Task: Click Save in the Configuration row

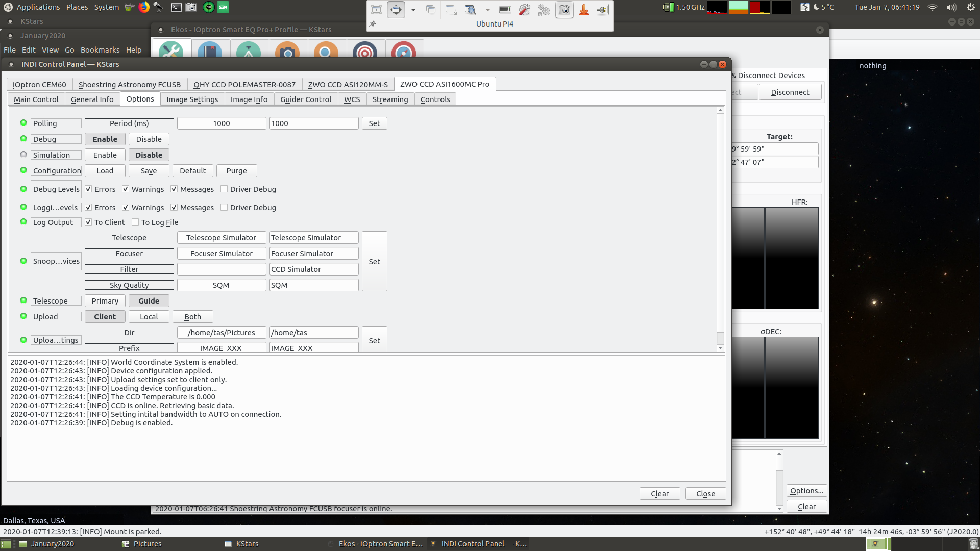Action: [149, 170]
